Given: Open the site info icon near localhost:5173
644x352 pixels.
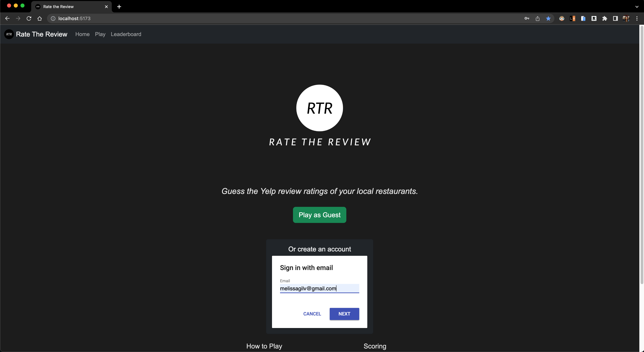Looking at the screenshot, I should point(53,18).
